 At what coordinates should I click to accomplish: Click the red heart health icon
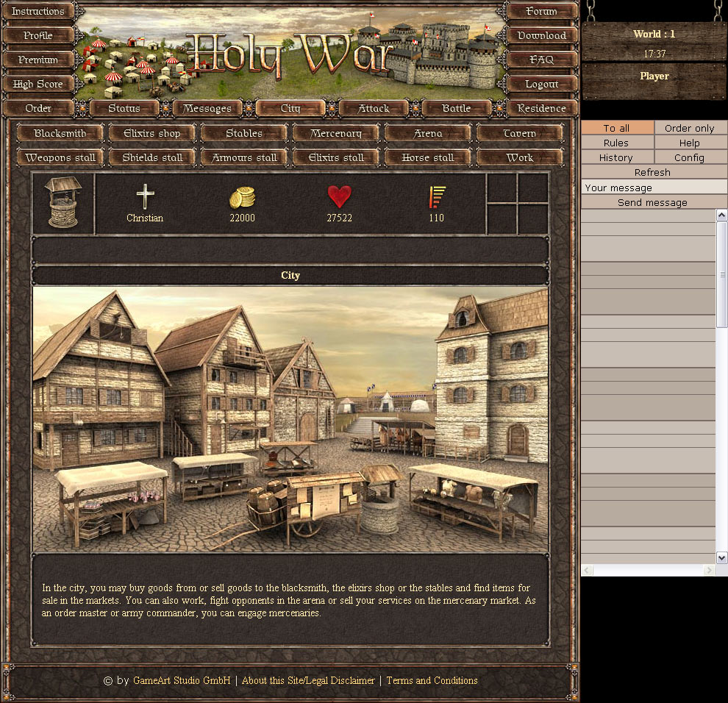click(339, 197)
